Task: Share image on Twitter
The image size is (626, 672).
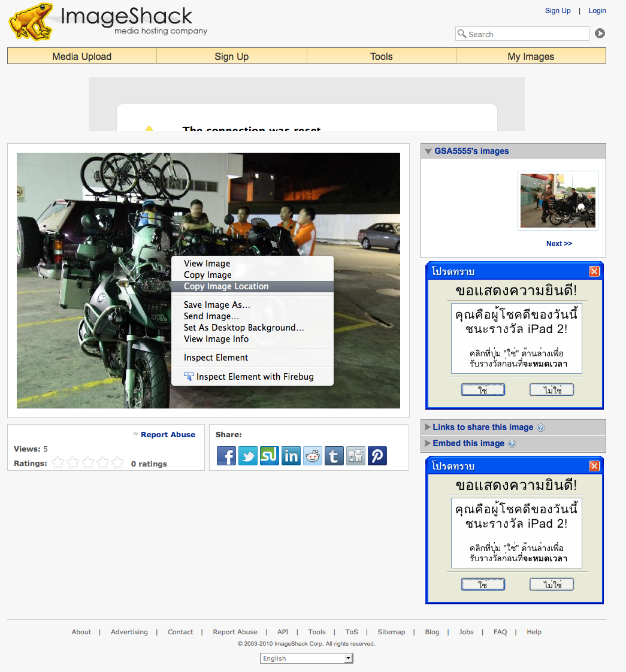Action: (x=248, y=456)
